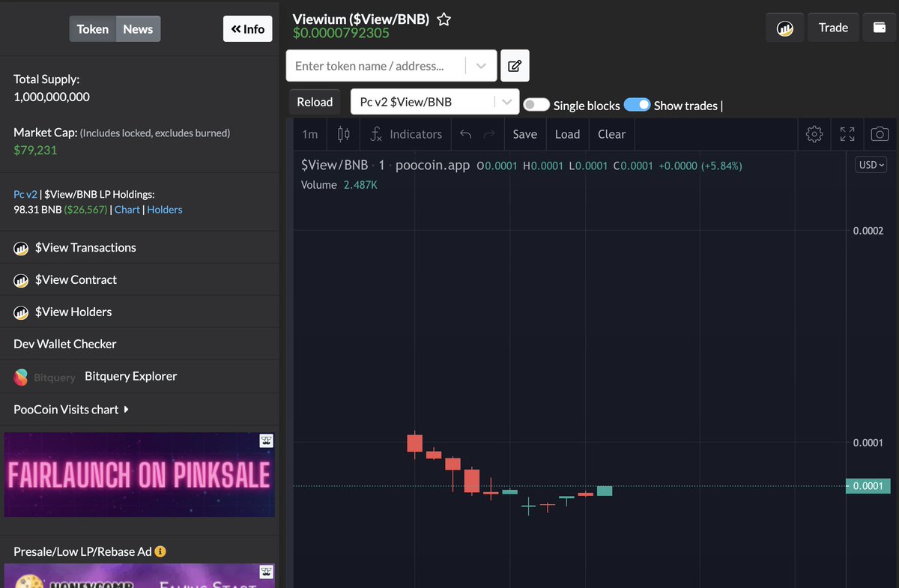This screenshot has height=588, width=899.
Task: Open the wallet icon button
Action: coord(880,28)
